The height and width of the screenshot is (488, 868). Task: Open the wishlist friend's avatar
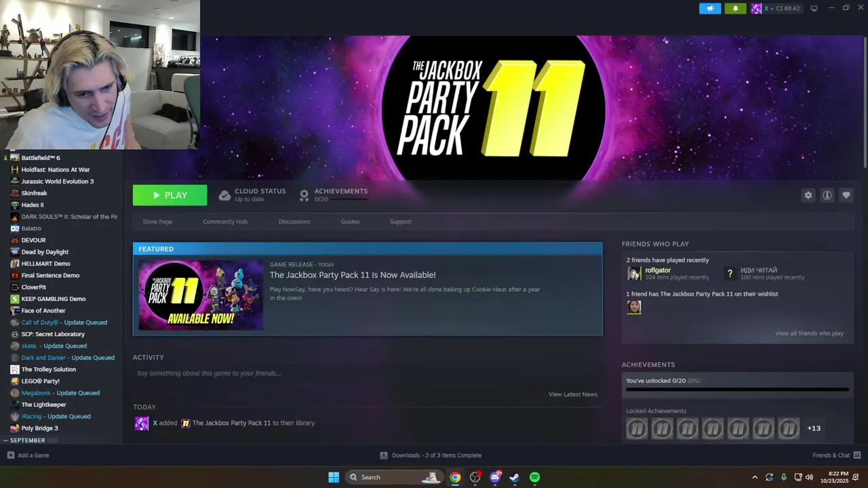pos(633,307)
